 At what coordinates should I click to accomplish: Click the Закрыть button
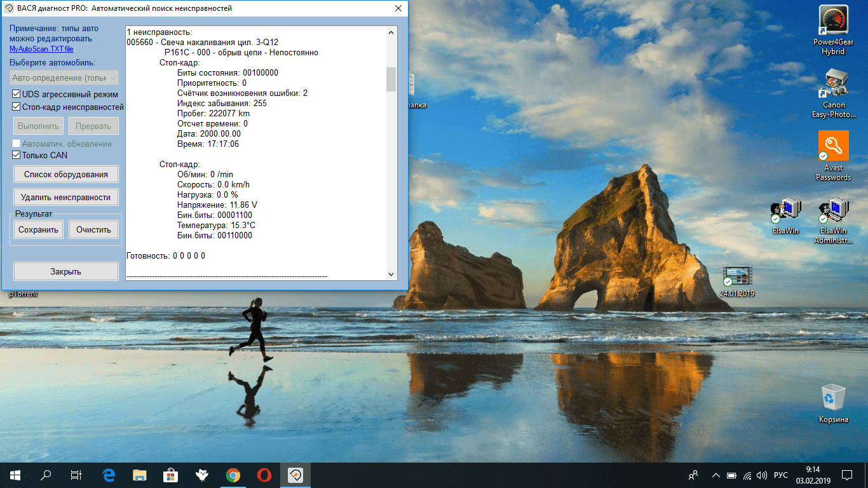[x=66, y=271]
